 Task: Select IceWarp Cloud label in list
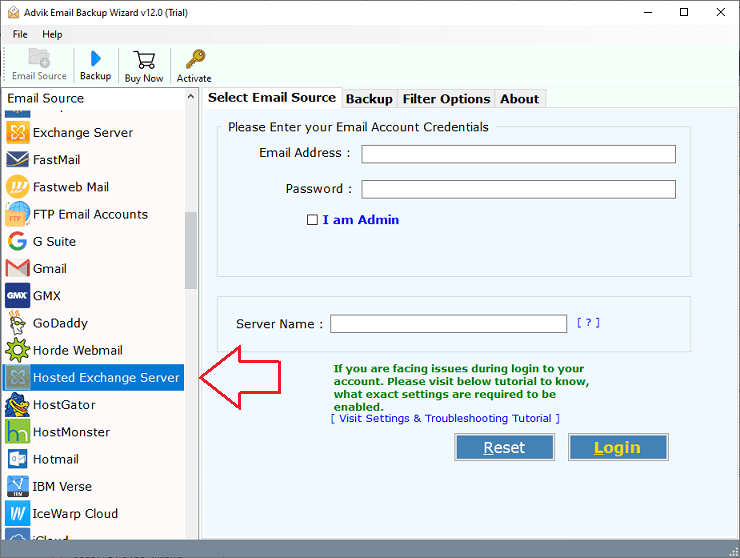75,514
